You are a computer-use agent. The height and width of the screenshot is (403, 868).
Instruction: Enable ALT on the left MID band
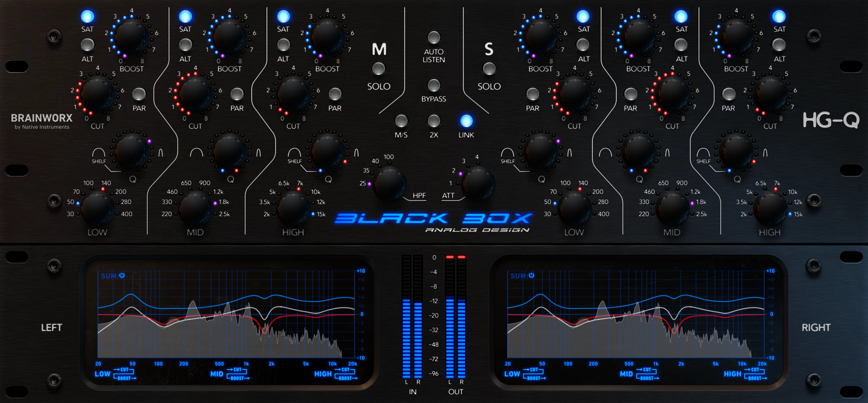(x=185, y=45)
